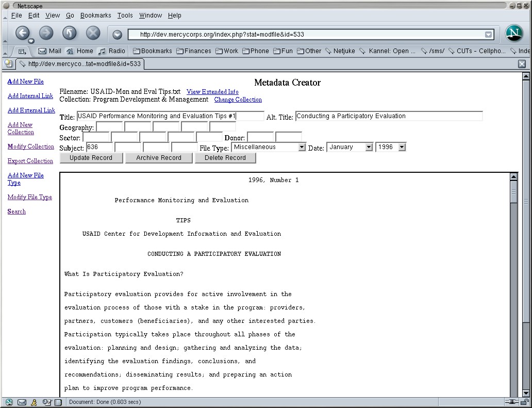Click the new tab icon on tab bar
This screenshot has width=532, height=408.
click(8, 63)
